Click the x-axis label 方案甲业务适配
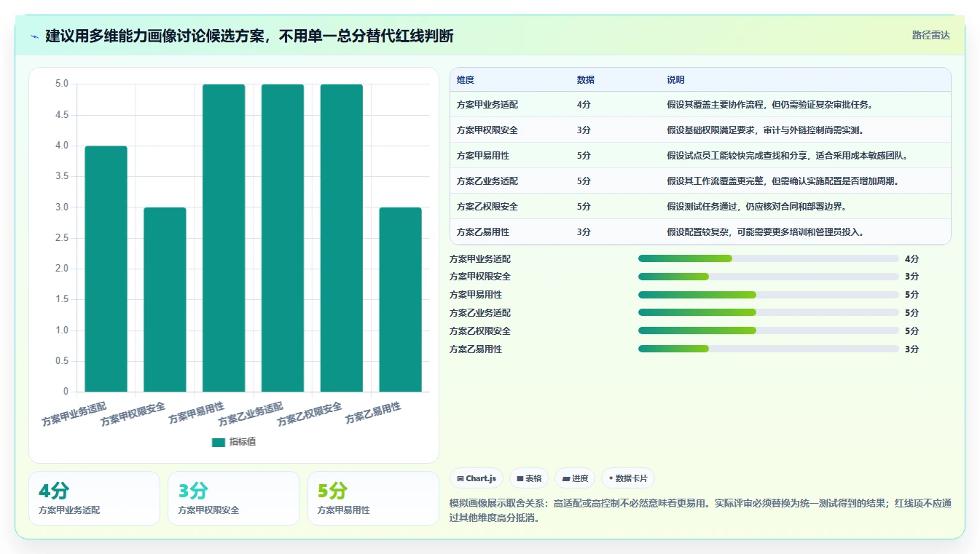 pos(74,413)
